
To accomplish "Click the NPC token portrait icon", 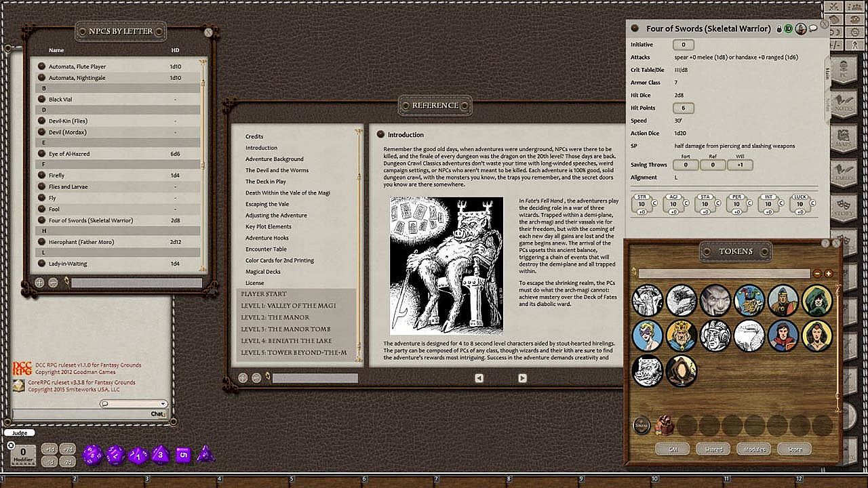I will (801, 28).
